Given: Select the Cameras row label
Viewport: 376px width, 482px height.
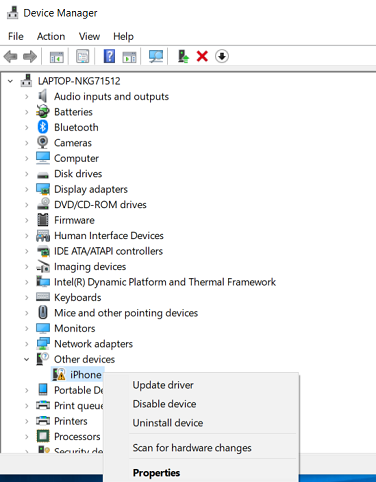Looking at the screenshot, I should click(x=73, y=143).
